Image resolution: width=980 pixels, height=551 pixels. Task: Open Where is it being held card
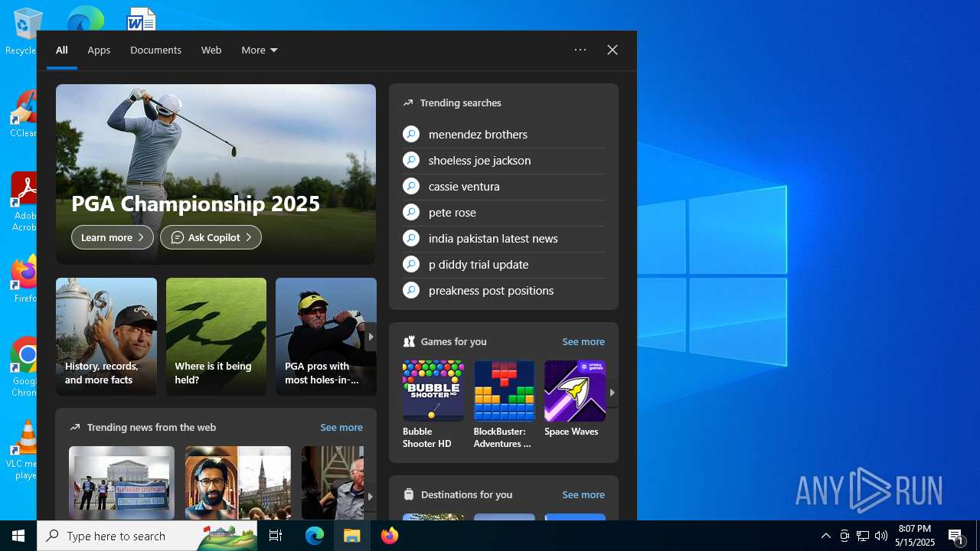click(216, 337)
